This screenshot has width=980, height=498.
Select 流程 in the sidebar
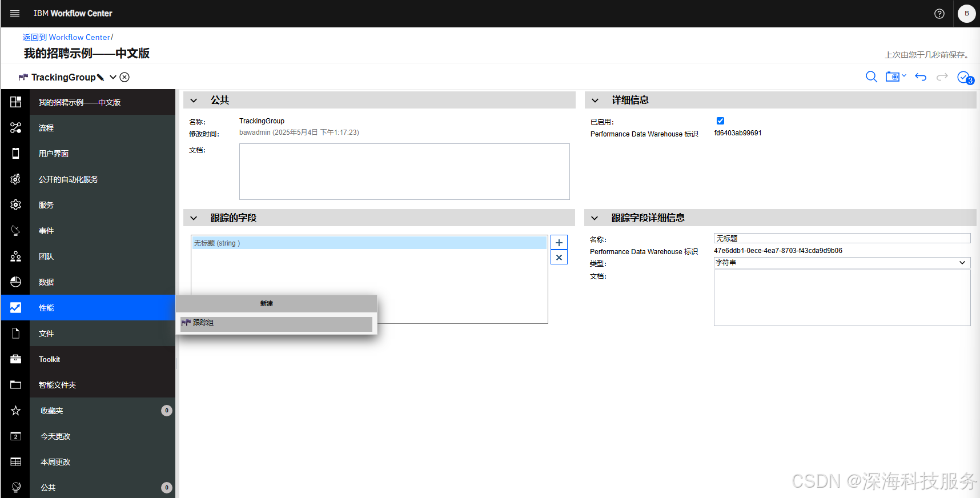point(103,128)
